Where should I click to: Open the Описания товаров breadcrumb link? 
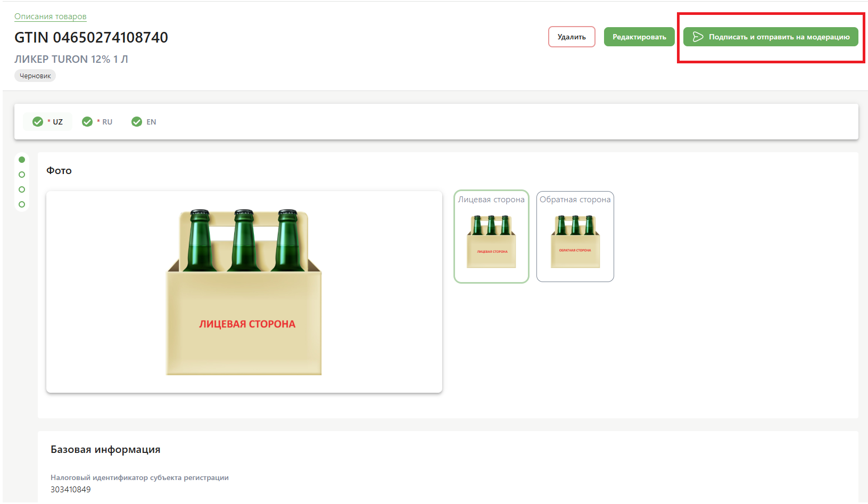[x=50, y=16]
